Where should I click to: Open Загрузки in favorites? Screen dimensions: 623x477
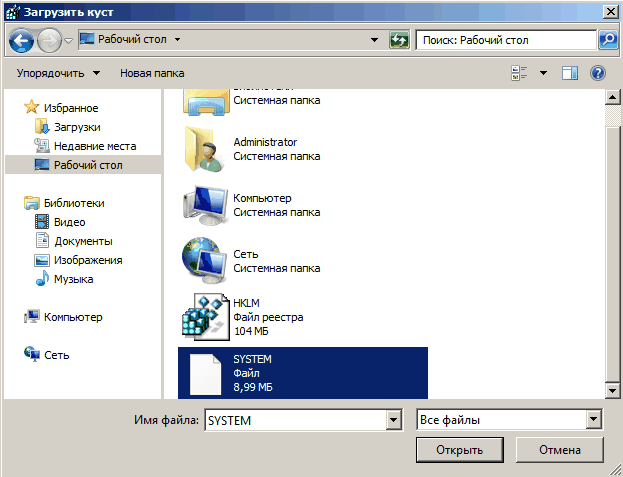[77, 127]
